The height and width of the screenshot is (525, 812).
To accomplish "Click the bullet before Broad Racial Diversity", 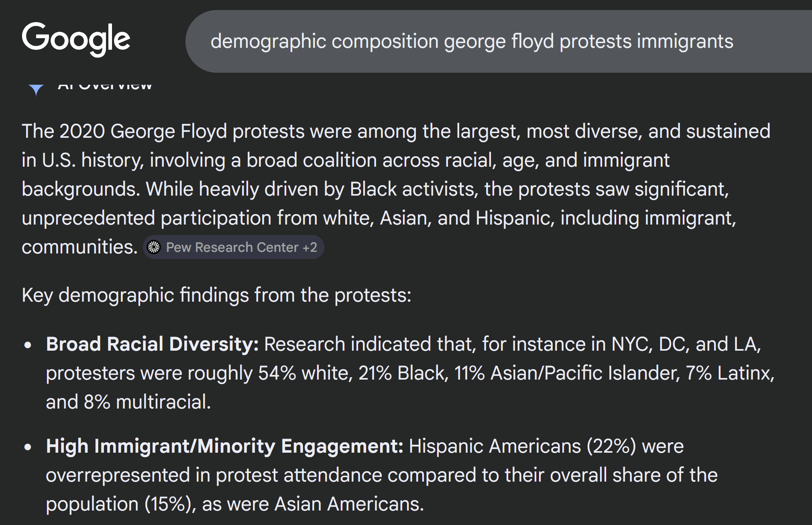I will pyautogui.click(x=28, y=345).
